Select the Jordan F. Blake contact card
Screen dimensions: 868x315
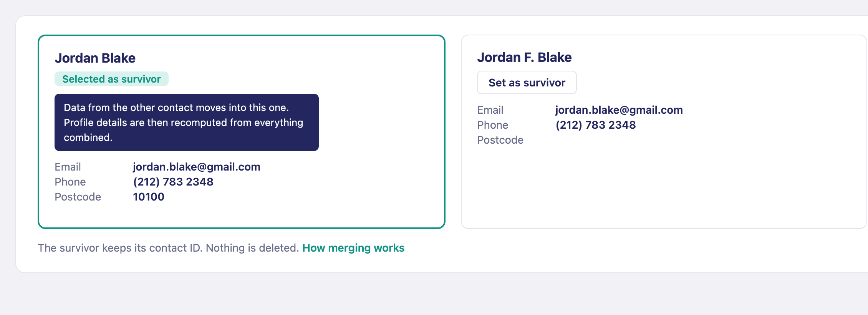point(664,132)
